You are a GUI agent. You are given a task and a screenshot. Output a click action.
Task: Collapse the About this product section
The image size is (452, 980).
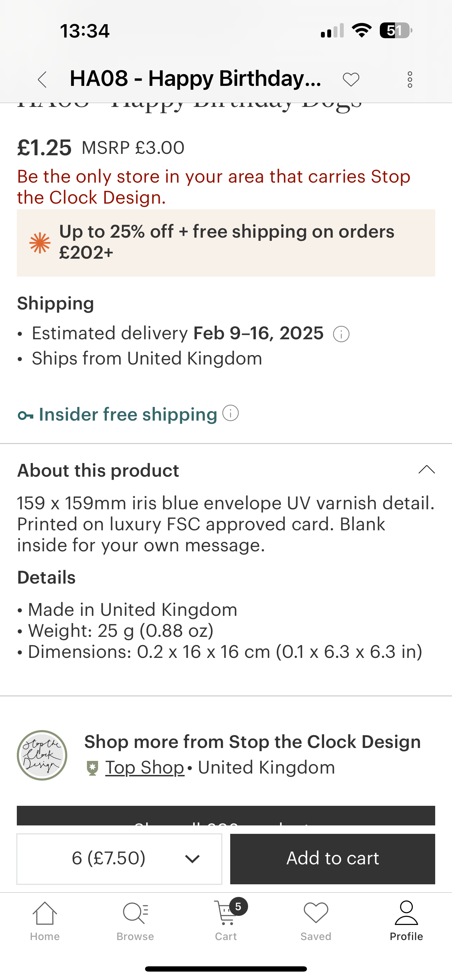point(426,470)
